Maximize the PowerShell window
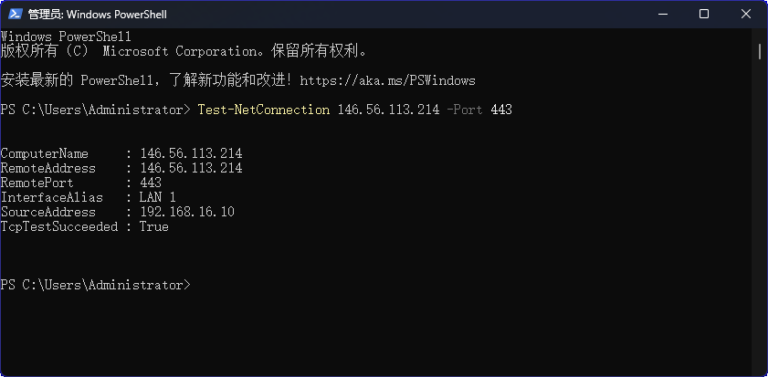The width and height of the screenshot is (768, 377). click(704, 14)
